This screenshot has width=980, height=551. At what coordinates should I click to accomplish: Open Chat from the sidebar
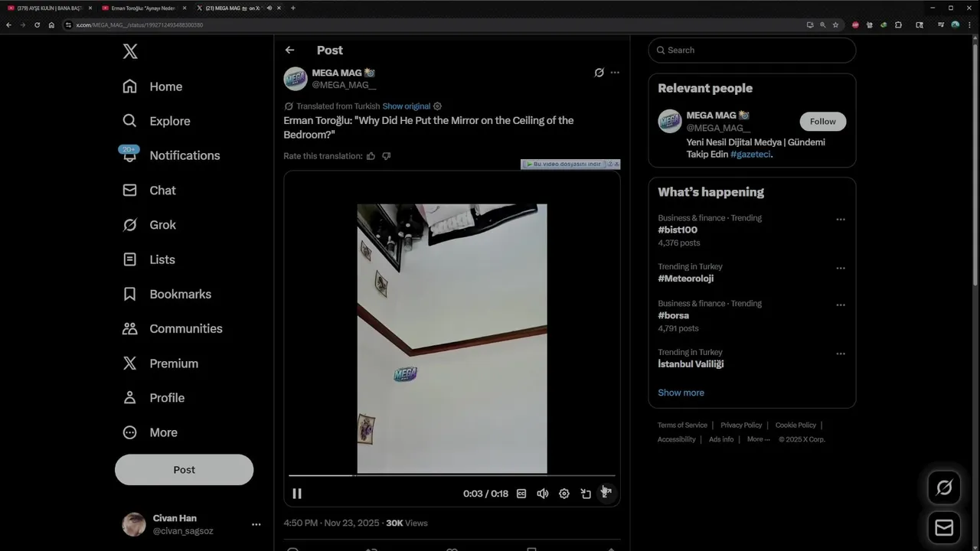point(149,191)
